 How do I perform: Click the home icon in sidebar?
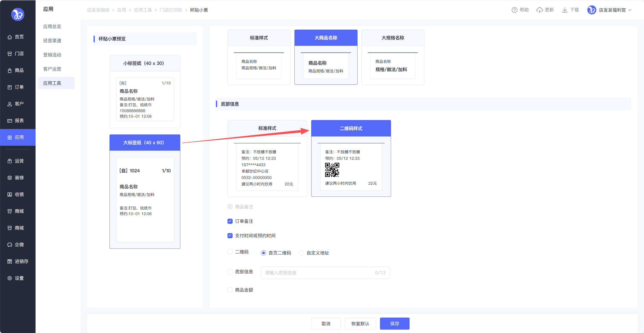10,37
